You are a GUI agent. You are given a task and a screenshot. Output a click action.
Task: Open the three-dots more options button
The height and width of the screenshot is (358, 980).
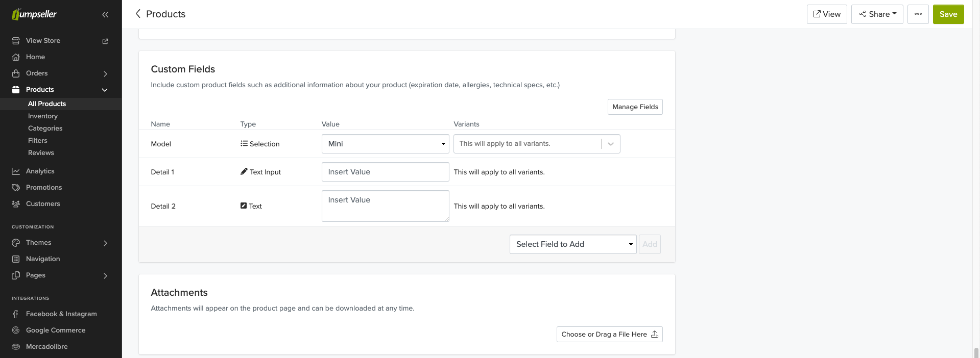(918, 14)
